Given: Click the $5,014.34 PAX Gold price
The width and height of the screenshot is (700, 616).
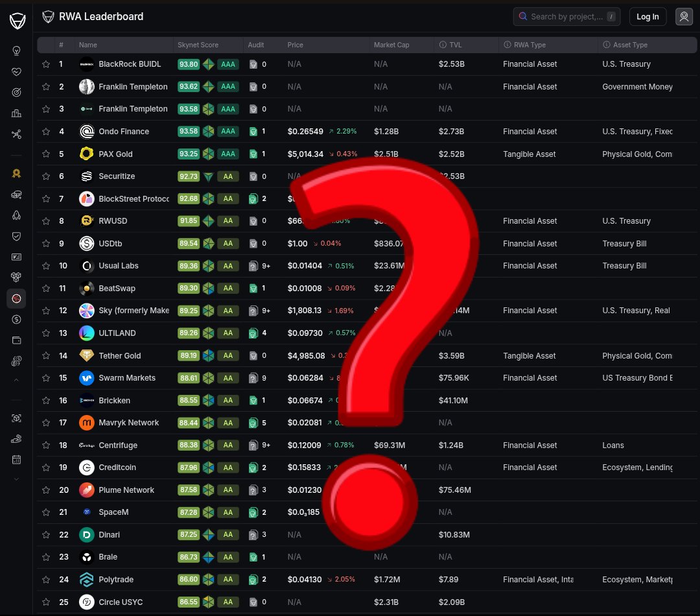Looking at the screenshot, I should pos(305,154).
